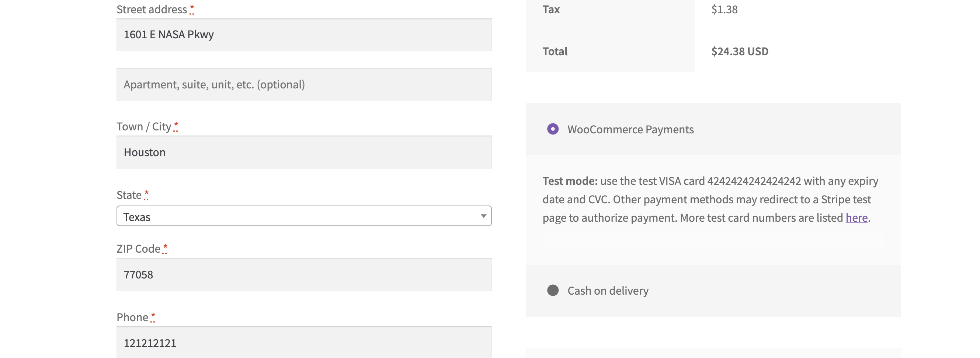Click the Phone number input field
The width and height of the screenshot is (980, 358).
click(x=304, y=342)
